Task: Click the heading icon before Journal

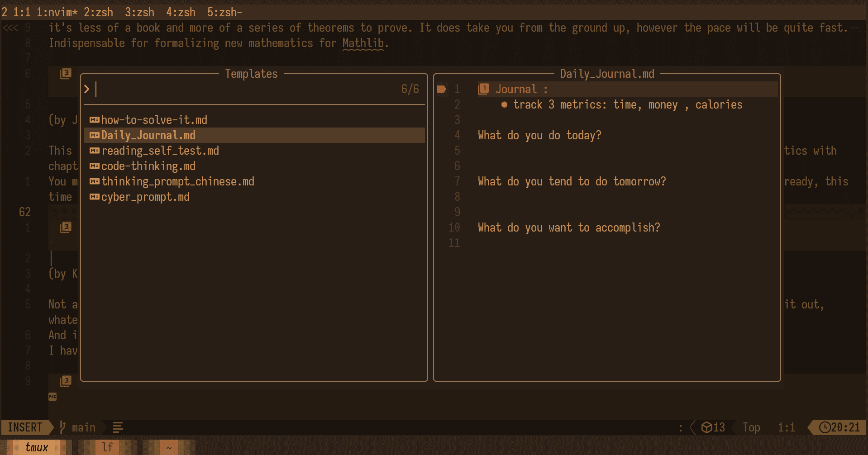Action: (x=483, y=89)
